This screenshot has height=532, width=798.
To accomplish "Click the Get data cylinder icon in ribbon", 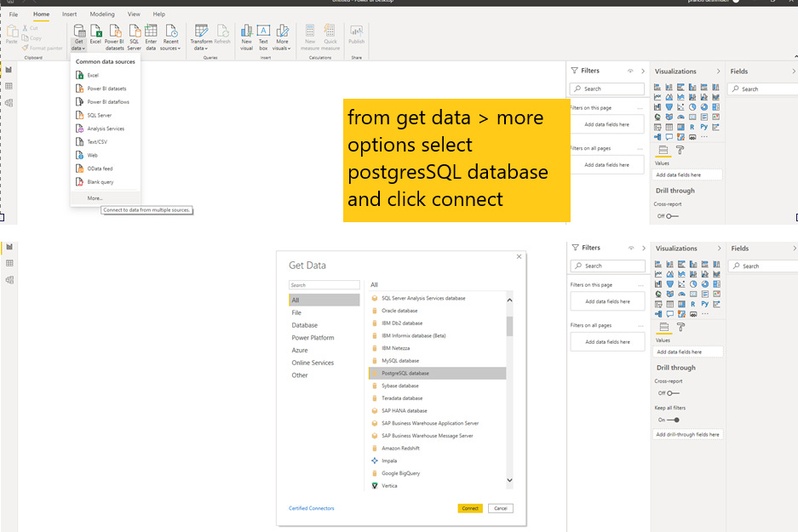I will 79,31.
